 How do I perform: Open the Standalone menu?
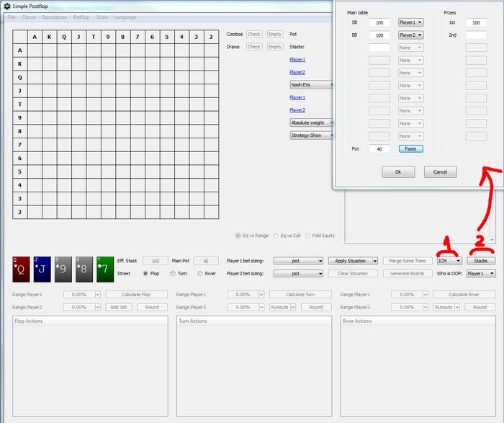click(x=54, y=17)
